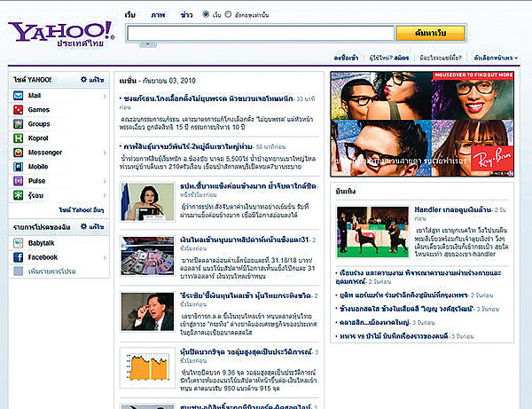Open the red Games dice icon
The height and width of the screenshot is (409, 532).
point(18,110)
